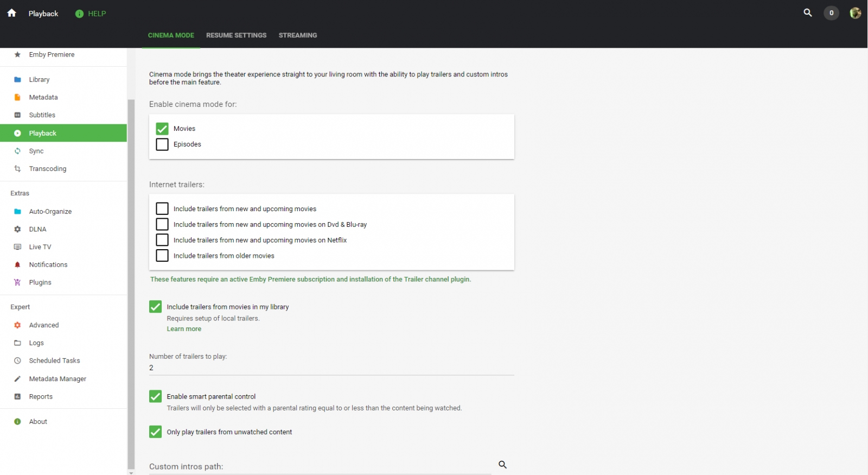Browse for custom intros path magnifier
Viewport: 868px width, 475px height.
[502, 465]
